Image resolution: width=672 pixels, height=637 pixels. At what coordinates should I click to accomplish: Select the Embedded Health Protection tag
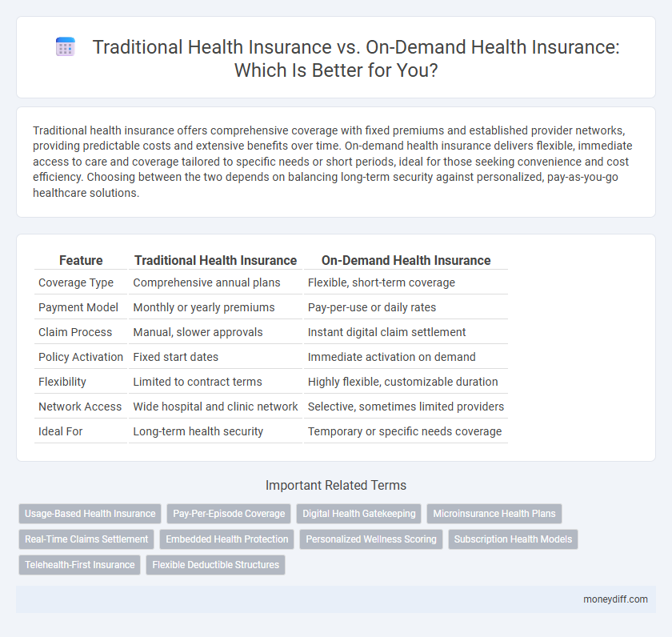tap(226, 539)
